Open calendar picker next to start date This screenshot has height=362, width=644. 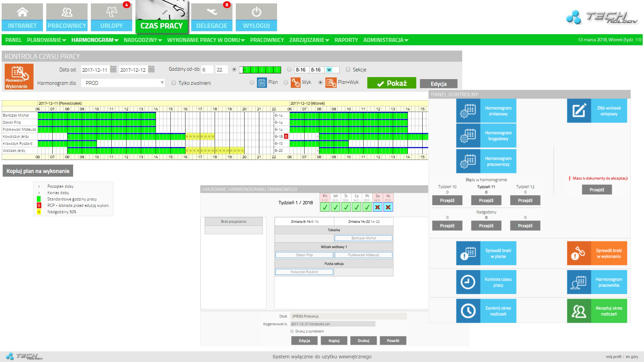click(113, 69)
